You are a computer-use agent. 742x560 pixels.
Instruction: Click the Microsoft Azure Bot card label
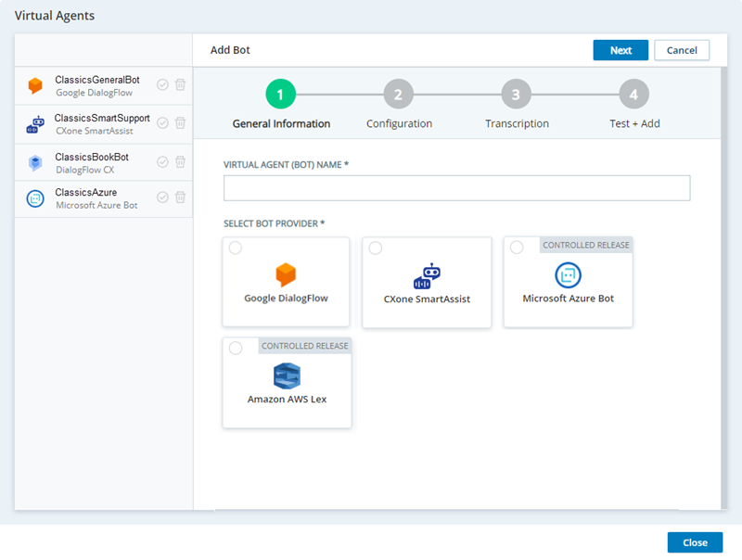pos(568,299)
